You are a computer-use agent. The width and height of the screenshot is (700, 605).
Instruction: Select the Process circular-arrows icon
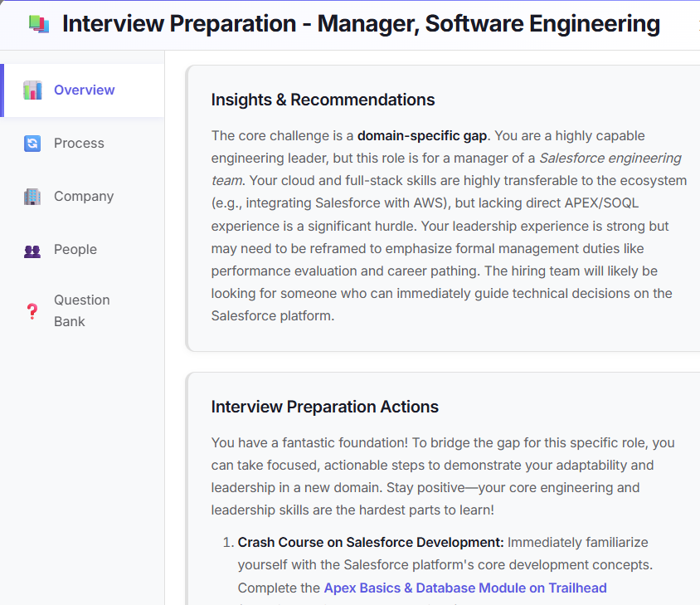pyautogui.click(x=32, y=143)
